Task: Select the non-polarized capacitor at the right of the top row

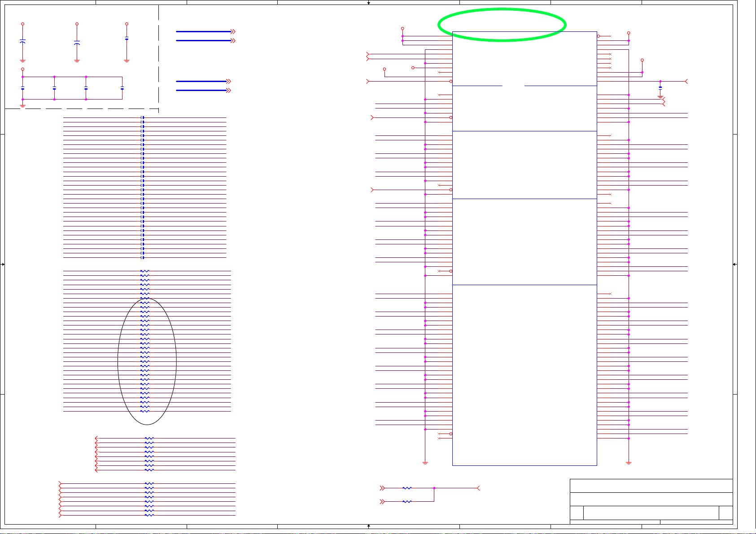Action: coord(127,38)
